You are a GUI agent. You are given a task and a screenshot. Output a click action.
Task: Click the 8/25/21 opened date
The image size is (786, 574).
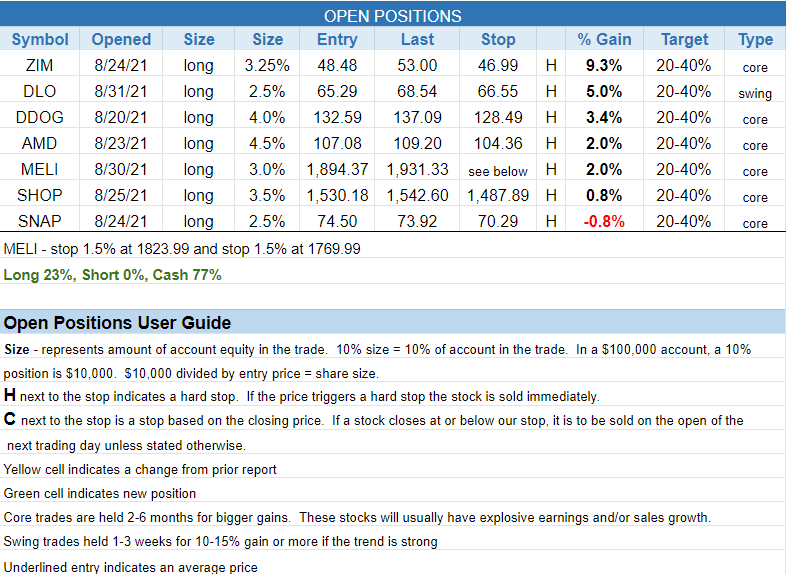coord(121,195)
